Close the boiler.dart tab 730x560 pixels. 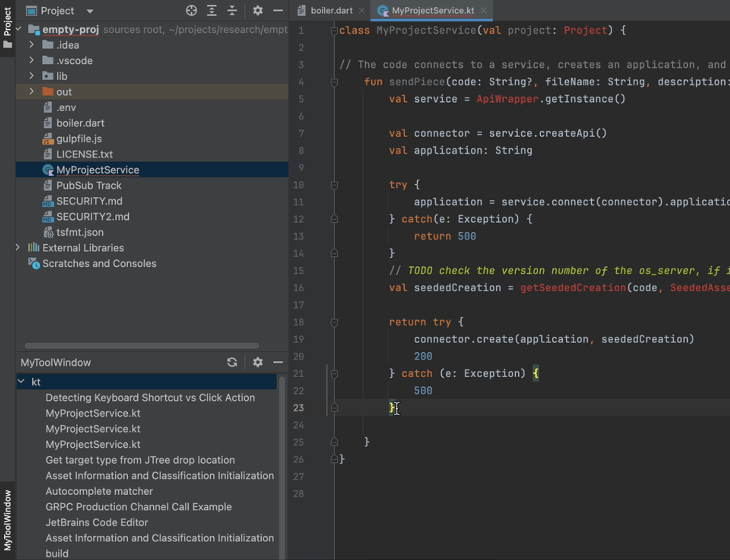[x=362, y=11]
